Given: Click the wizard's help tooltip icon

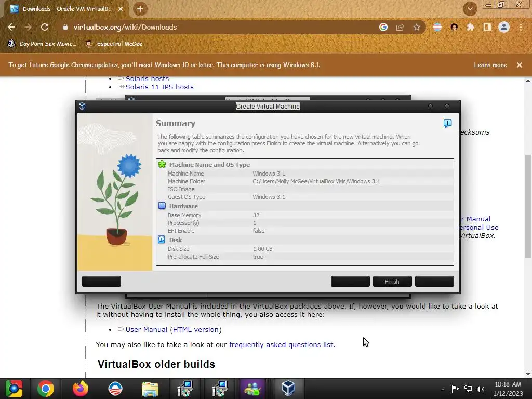Looking at the screenshot, I should pyautogui.click(x=447, y=123).
